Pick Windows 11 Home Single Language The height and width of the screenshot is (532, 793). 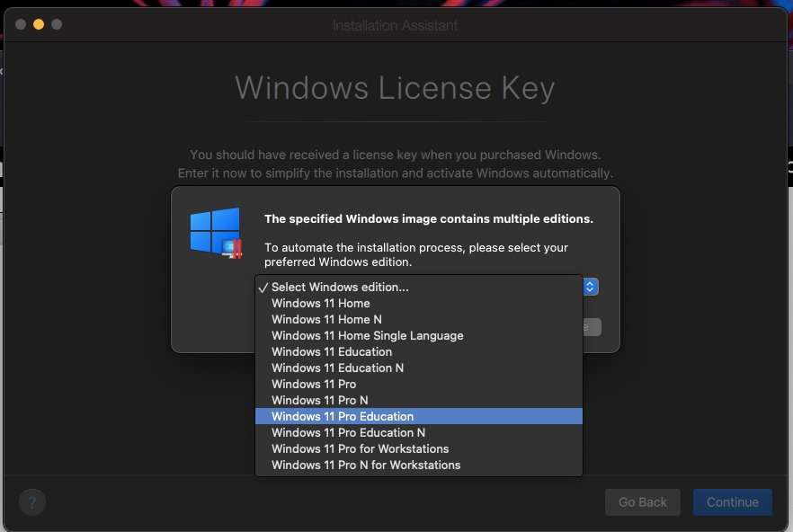coord(419,336)
